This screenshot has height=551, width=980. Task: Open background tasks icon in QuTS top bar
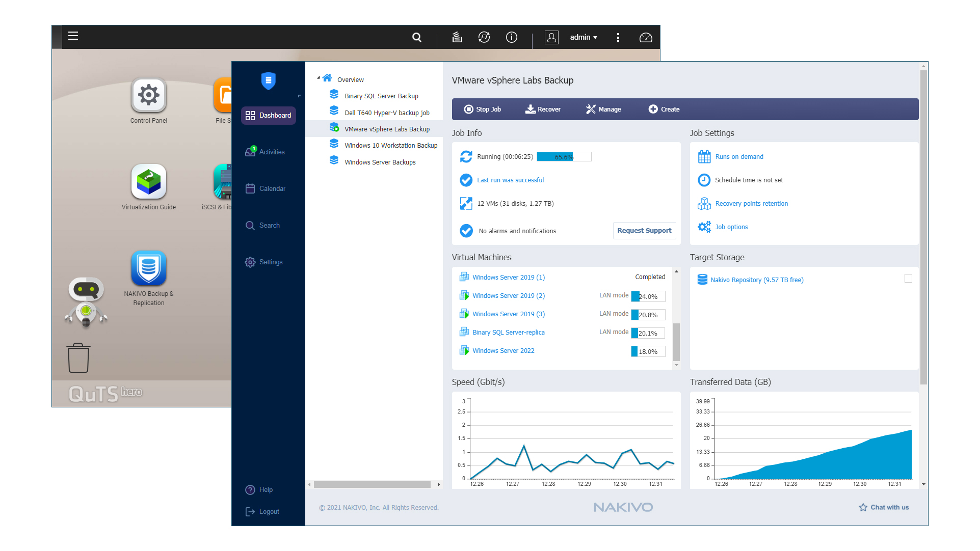click(457, 37)
